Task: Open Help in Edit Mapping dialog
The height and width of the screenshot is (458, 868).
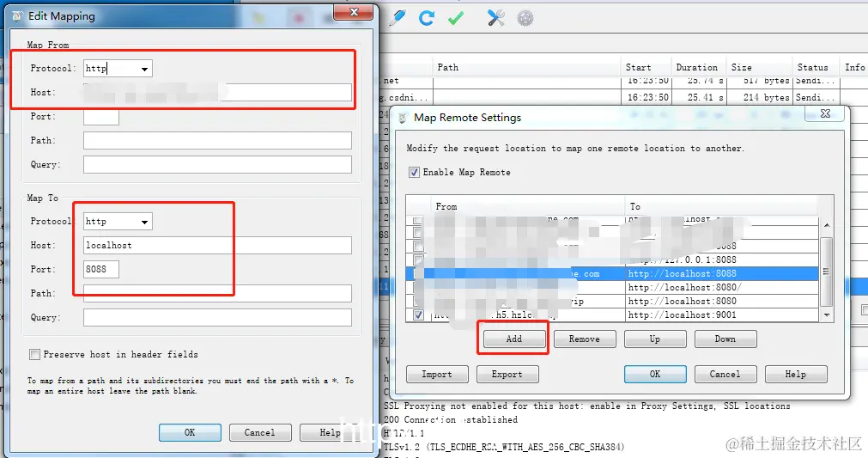Action: 330,432
